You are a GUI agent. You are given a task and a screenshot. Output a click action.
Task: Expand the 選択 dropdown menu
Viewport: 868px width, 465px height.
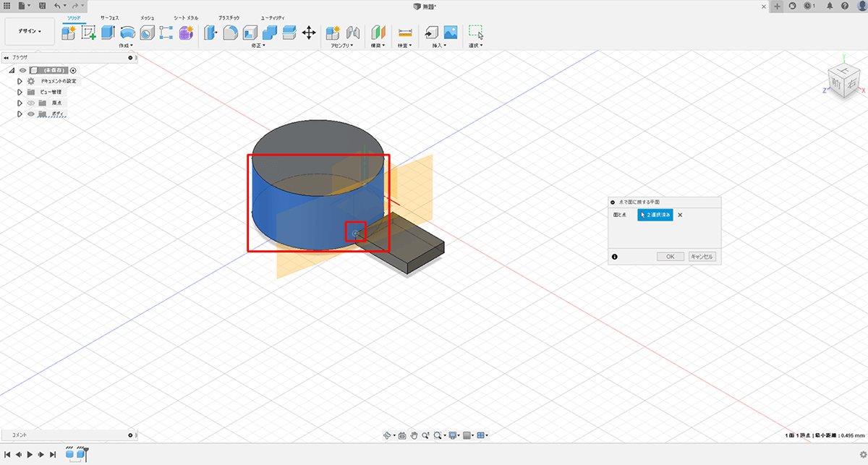475,46
